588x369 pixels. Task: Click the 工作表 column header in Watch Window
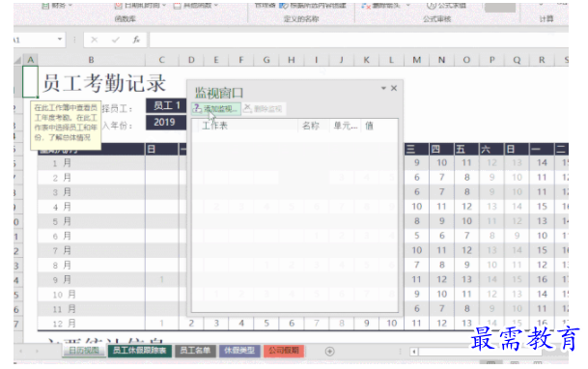[214, 126]
